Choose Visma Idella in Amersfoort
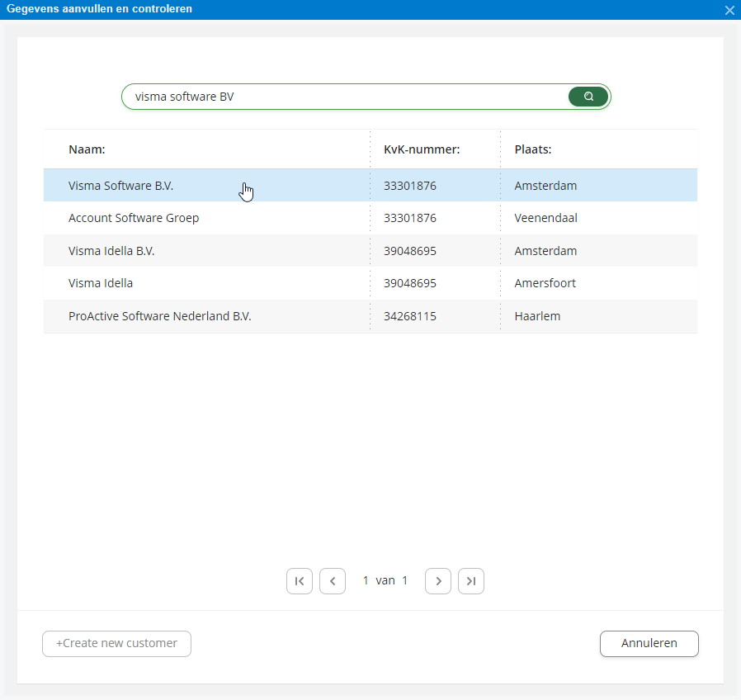 point(370,283)
